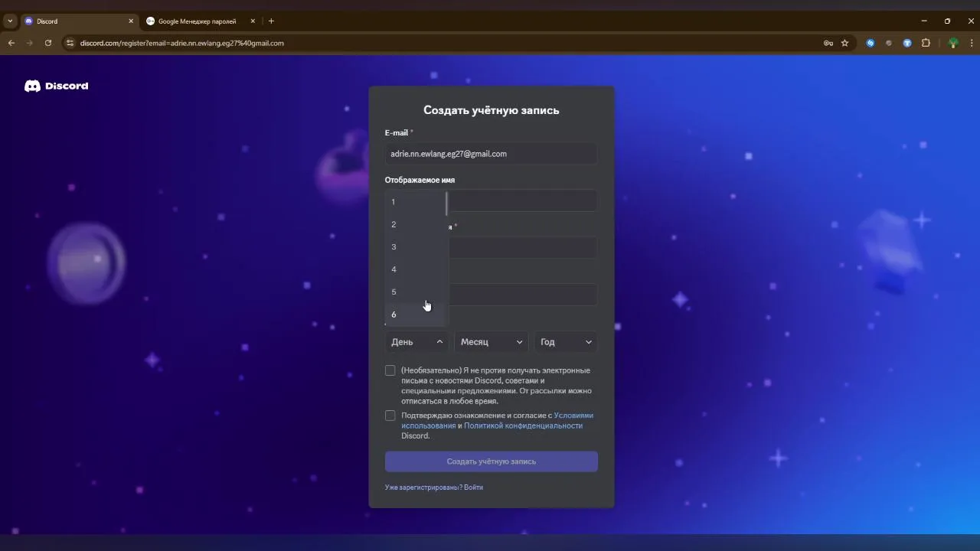Go back with the browser back arrow
This screenshot has height=551, width=980.
tap(11, 43)
